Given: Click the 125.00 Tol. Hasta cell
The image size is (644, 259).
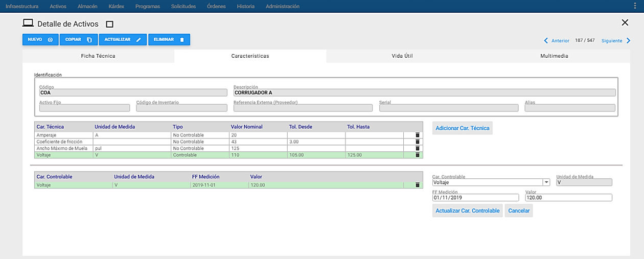Looking at the screenshot, I should click(374, 155).
